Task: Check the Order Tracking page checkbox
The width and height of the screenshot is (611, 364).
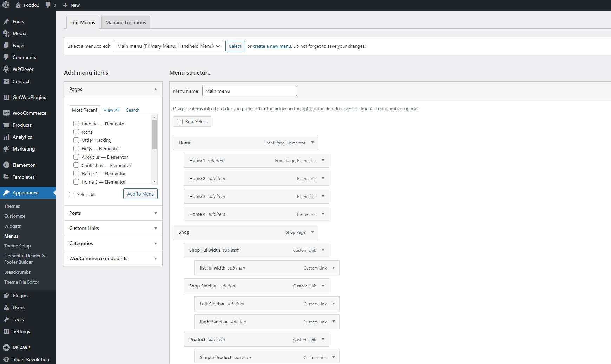Action: point(76,140)
